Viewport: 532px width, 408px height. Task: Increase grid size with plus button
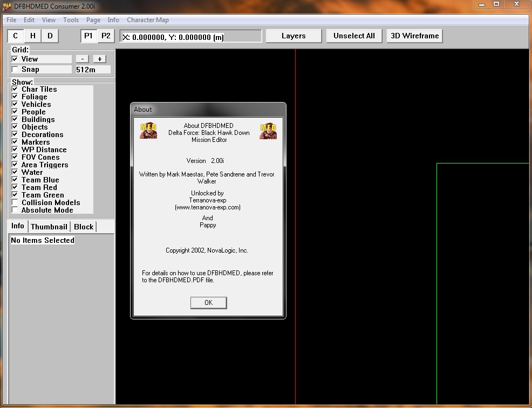(x=99, y=59)
